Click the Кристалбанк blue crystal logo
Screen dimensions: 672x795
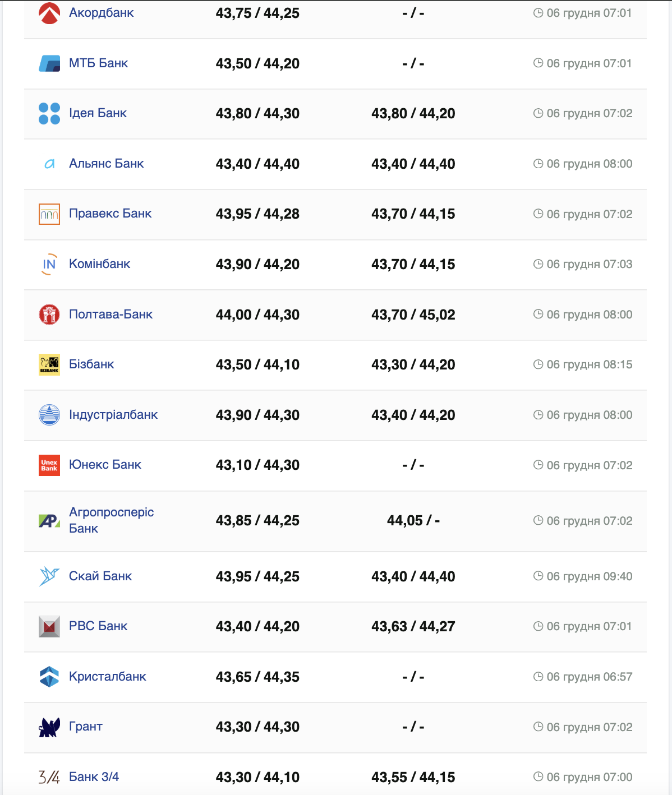tap(49, 677)
